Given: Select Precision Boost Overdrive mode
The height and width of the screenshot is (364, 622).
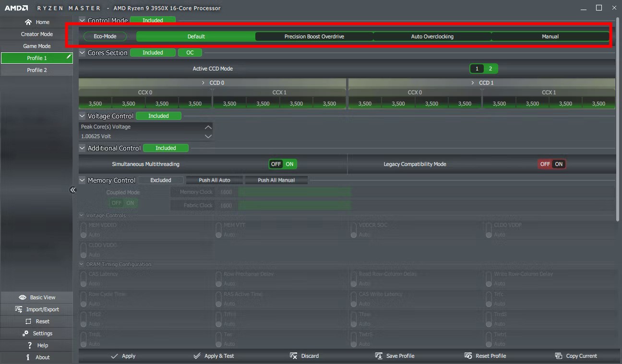Looking at the screenshot, I should coord(314,36).
